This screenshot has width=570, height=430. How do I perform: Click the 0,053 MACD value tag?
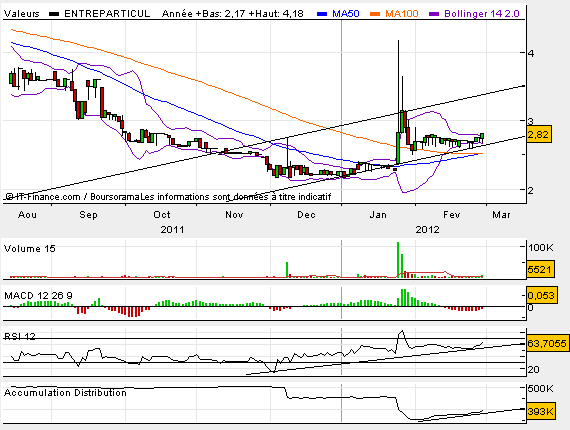541,295
